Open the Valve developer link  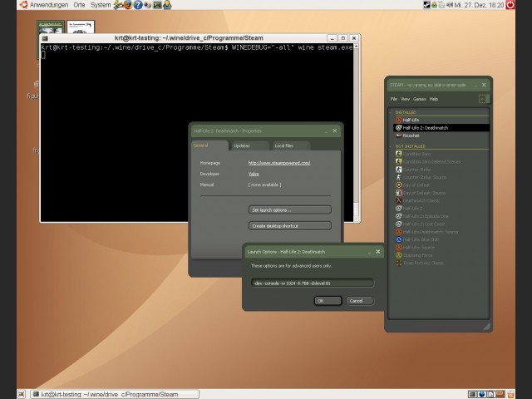(254, 174)
